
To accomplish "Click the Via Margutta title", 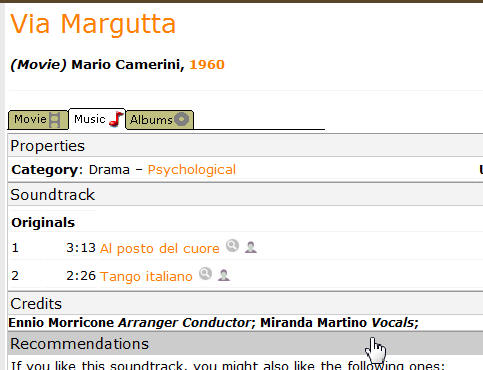I will pyautogui.click(x=93, y=24).
